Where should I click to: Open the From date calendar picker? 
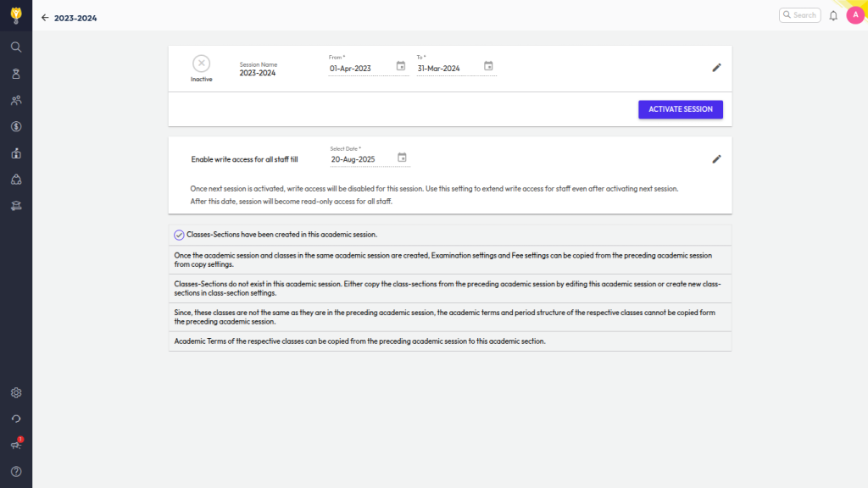pos(401,67)
